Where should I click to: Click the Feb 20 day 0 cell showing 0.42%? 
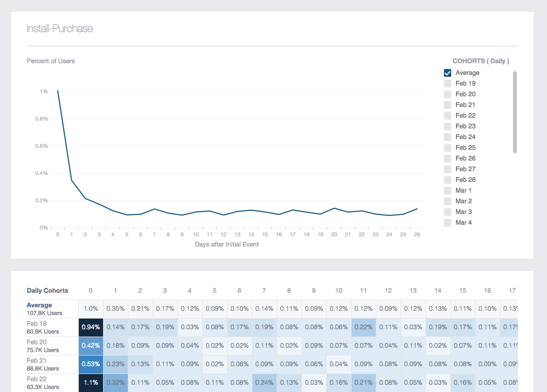click(x=90, y=346)
